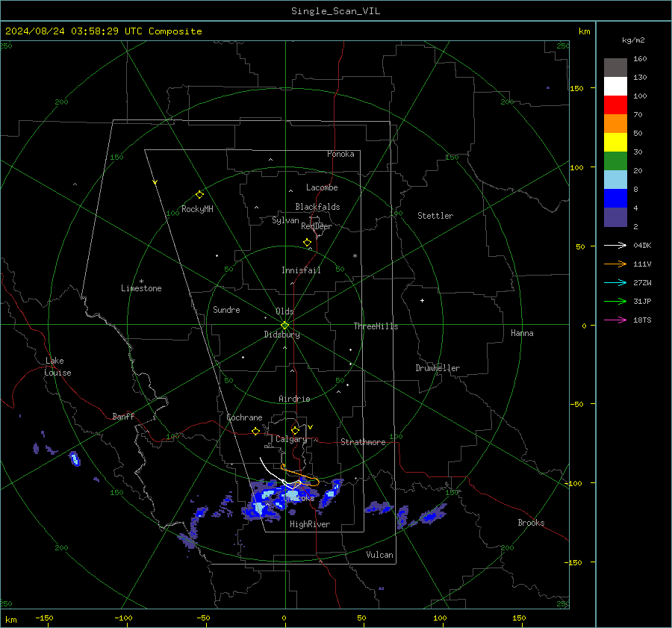Click the Blackfalds map label
Image resolution: width=672 pixels, height=628 pixels.
pyautogui.click(x=317, y=207)
